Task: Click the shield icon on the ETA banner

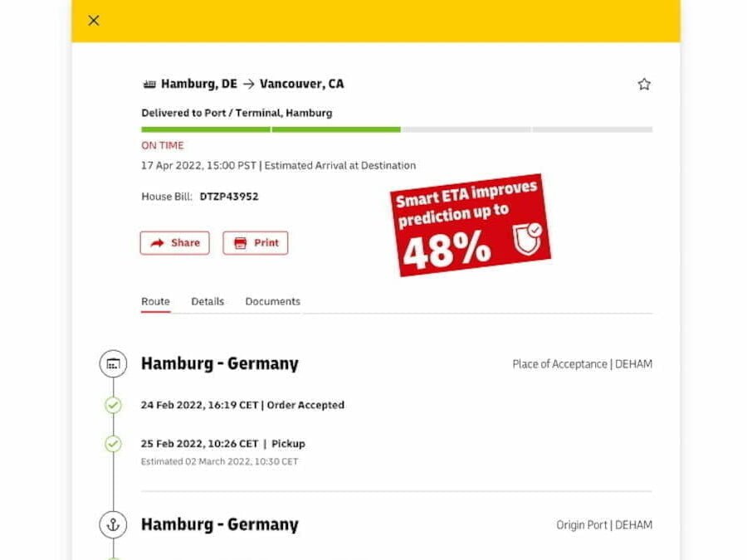Action: (x=527, y=239)
